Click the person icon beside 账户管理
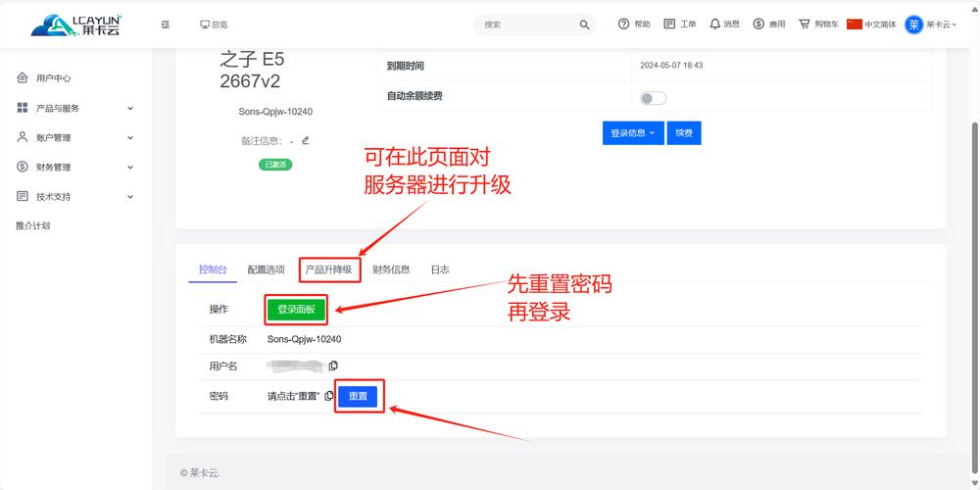 [x=23, y=137]
